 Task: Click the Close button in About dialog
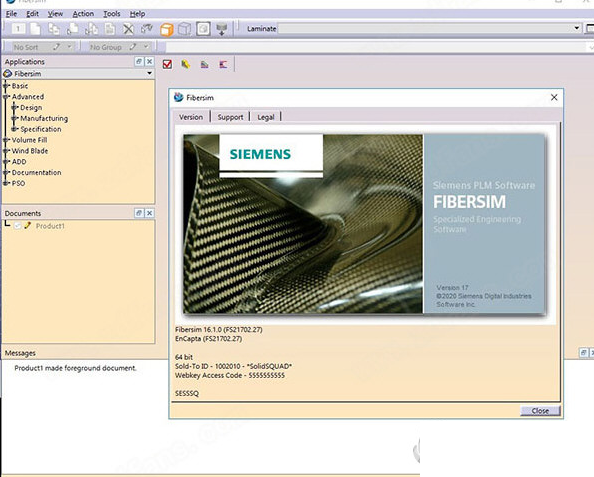(x=540, y=411)
